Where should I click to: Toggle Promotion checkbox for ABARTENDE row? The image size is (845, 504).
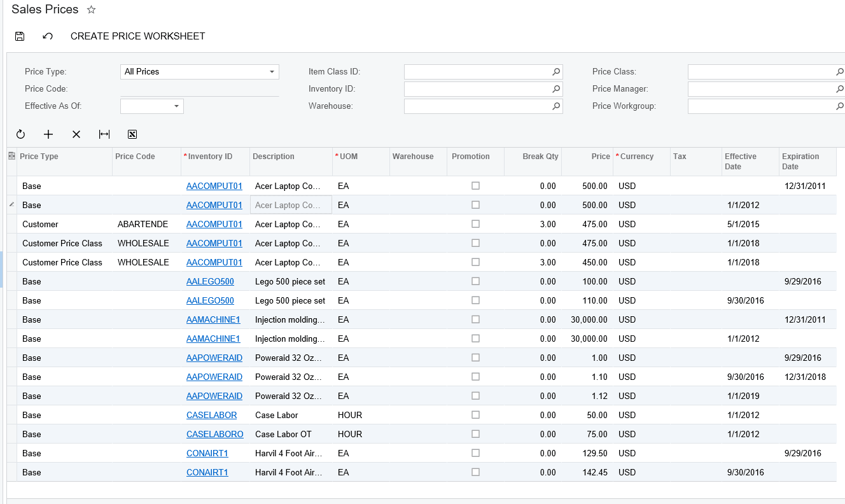coord(475,224)
